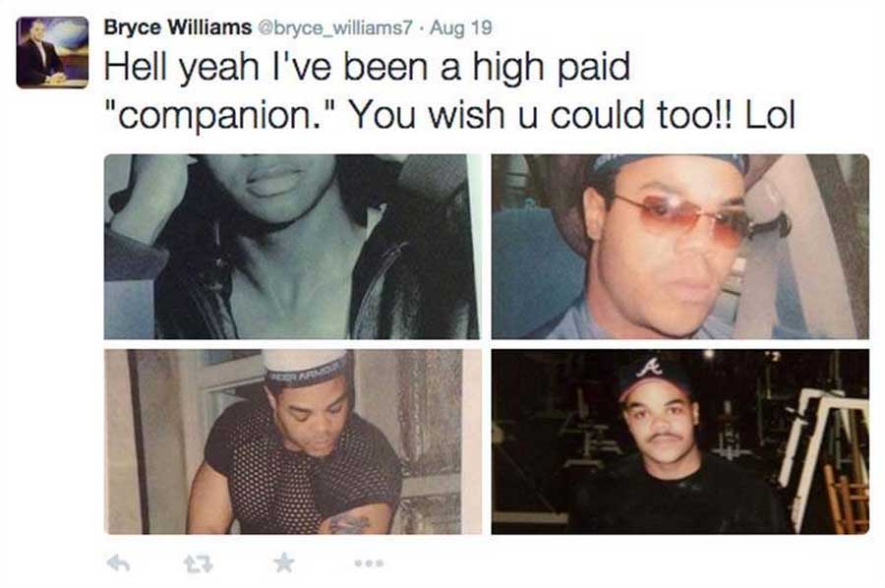Open the @bryce_williams7 handle link

point(335,28)
